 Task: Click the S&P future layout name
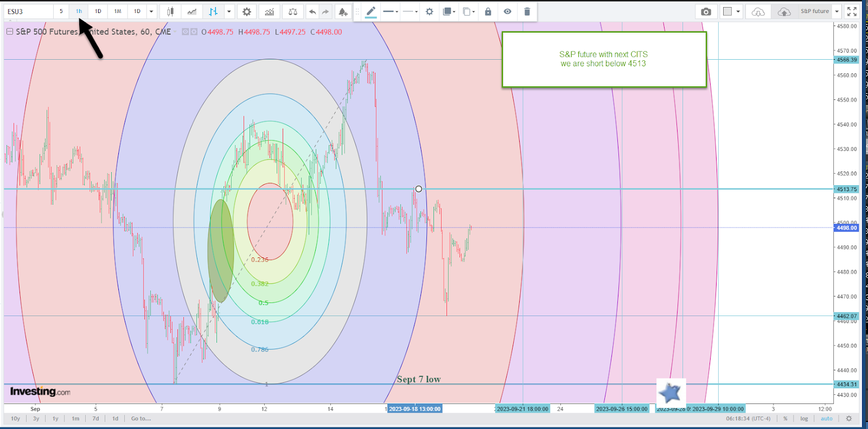tap(815, 11)
